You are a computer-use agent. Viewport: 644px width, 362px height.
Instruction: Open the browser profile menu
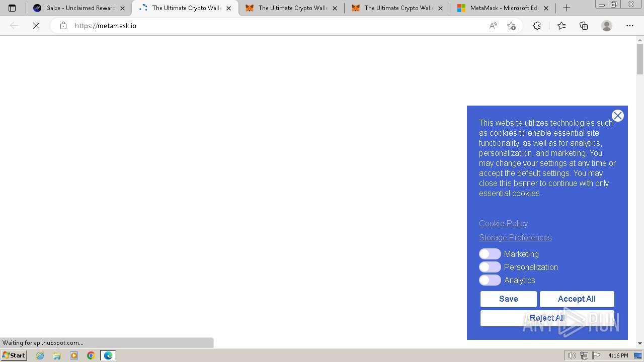[x=607, y=26]
